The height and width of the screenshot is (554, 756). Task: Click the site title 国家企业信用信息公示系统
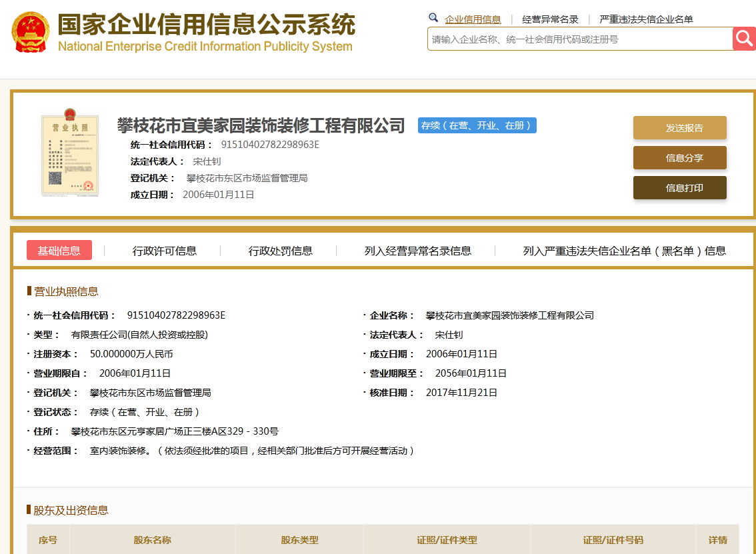(x=207, y=24)
